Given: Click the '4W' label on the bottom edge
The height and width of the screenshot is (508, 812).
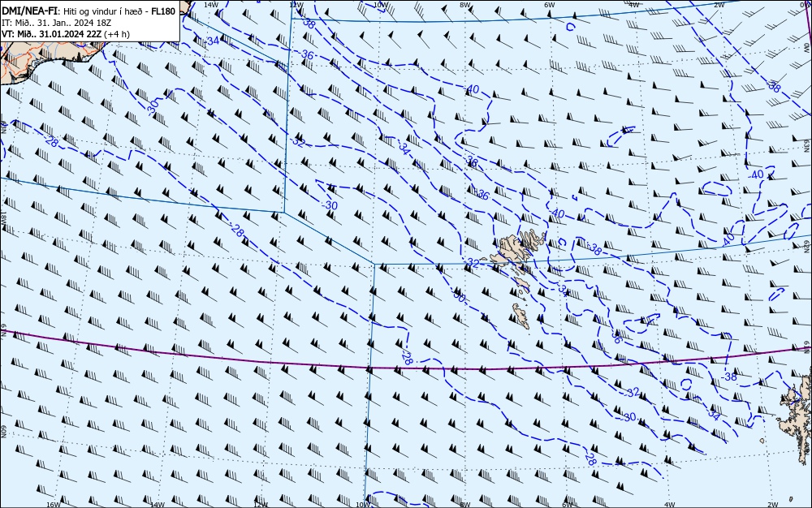Looking at the screenshot, I should pos(670,504).
